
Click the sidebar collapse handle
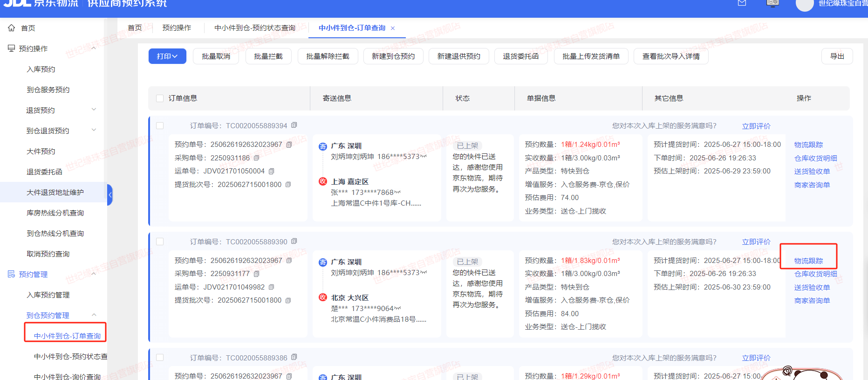point(110,194)
